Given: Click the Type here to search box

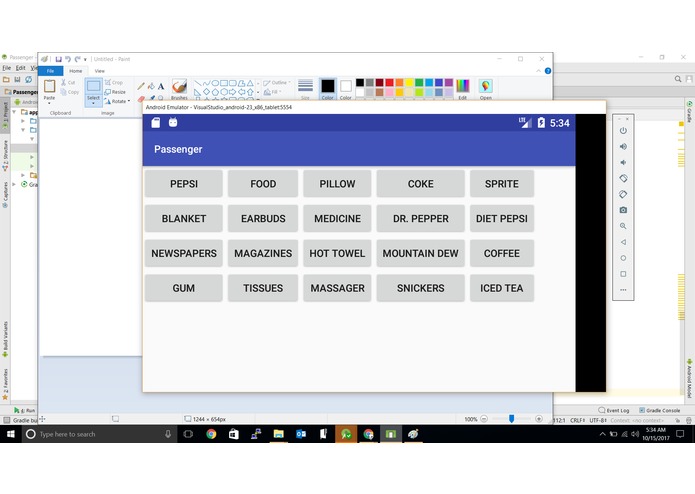Looking at the screenshot, I should pos(98,434).
